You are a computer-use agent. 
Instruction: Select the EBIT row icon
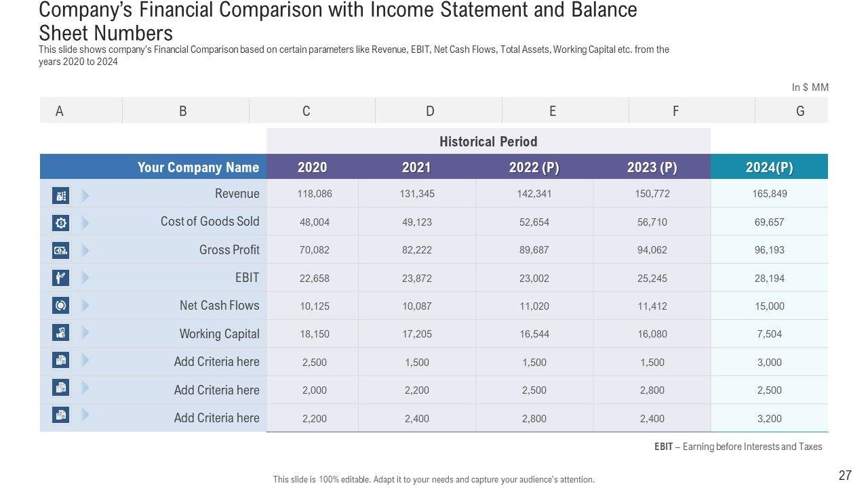click(x=61, y=278)
